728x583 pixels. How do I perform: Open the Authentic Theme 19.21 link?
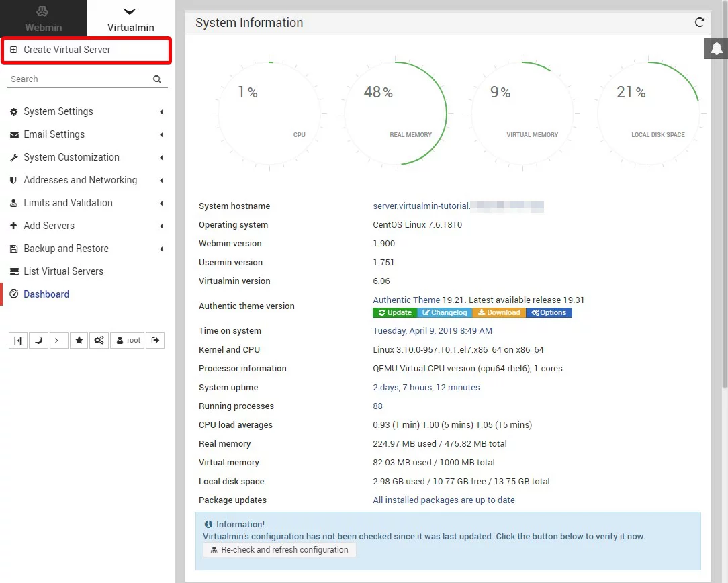click(406, 300)
